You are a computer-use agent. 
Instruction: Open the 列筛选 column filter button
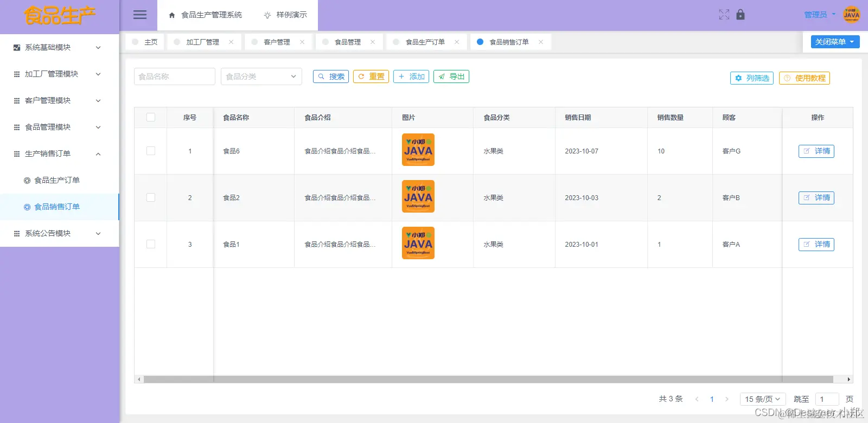click(x=752, y=78)
